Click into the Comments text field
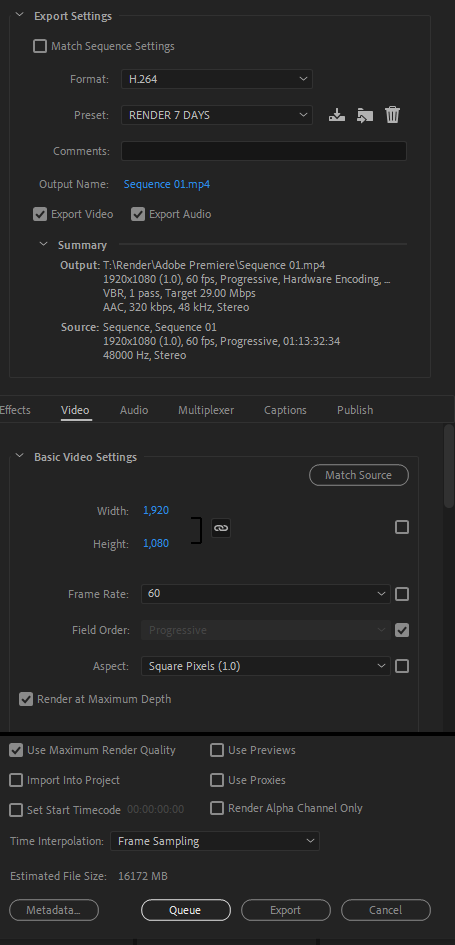 (264, 151)
